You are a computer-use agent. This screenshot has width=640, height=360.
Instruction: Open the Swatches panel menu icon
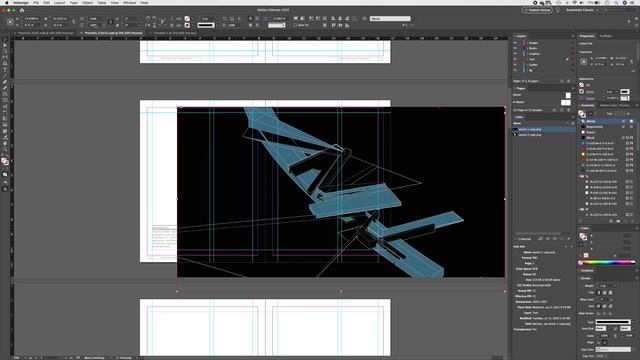636,105
